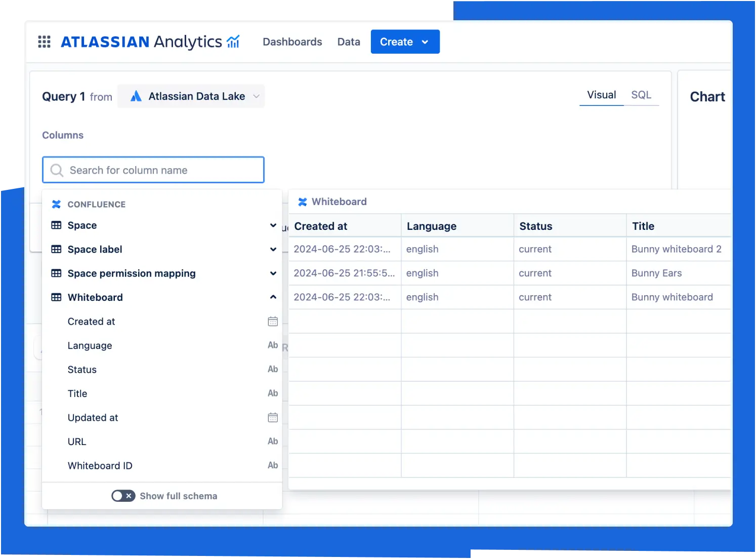
Task: Click the CONFLUENCE section label
Action: (97, 205)
